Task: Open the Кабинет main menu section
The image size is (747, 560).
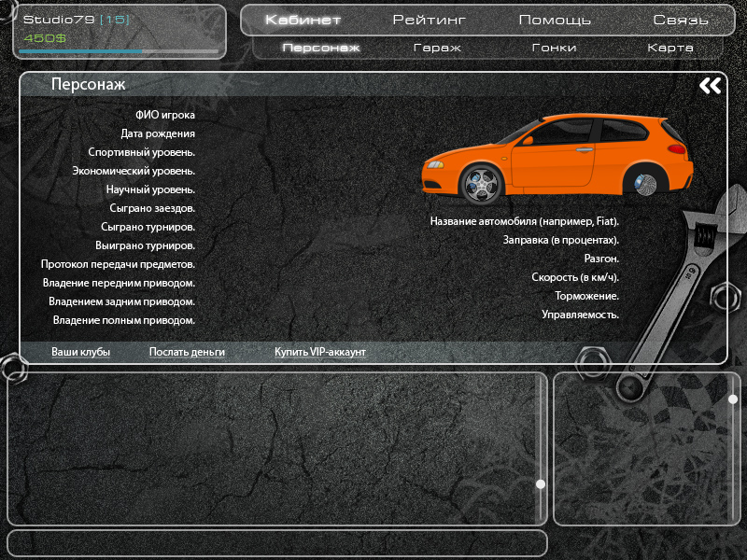Action: 303,20
